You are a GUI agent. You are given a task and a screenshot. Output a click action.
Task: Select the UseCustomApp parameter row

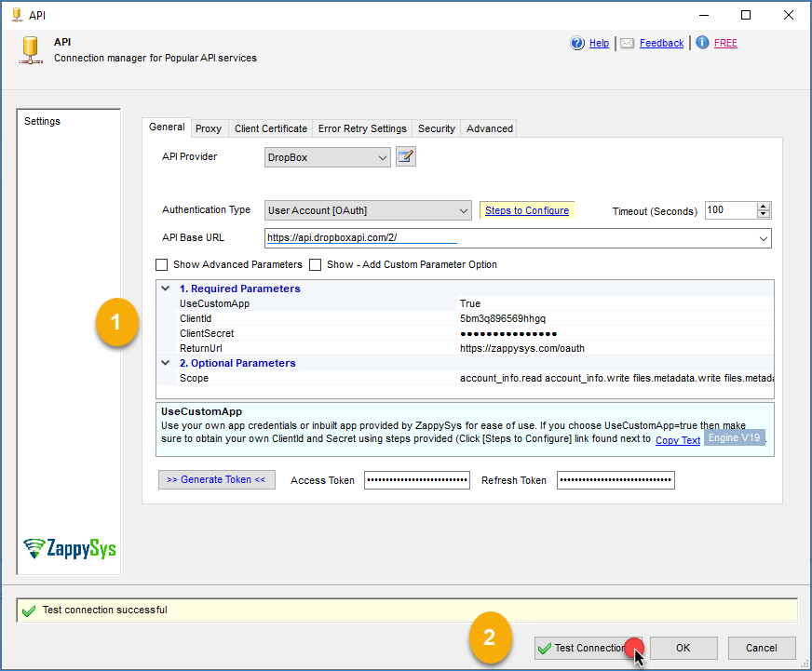coord(465,303)
